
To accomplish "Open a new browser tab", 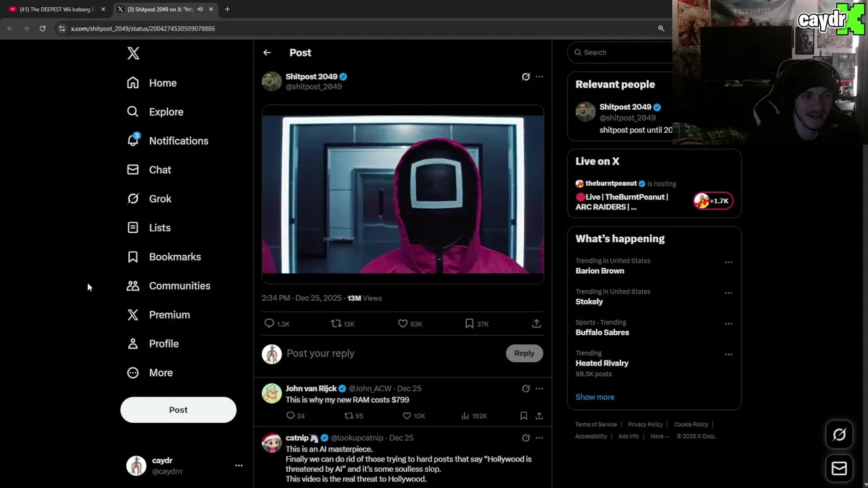I will tap(227, 9).
